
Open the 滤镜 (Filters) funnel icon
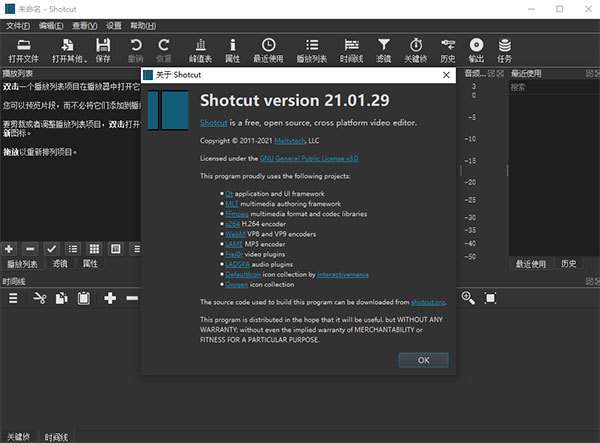click(383, 50)
